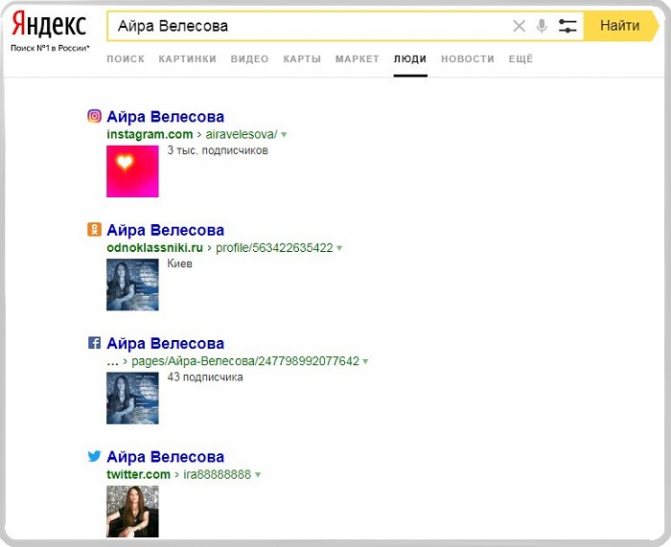The image size is (671, 547).
Task: Expand dropdown arrow after Facebook pages URL
Action: 365,362
